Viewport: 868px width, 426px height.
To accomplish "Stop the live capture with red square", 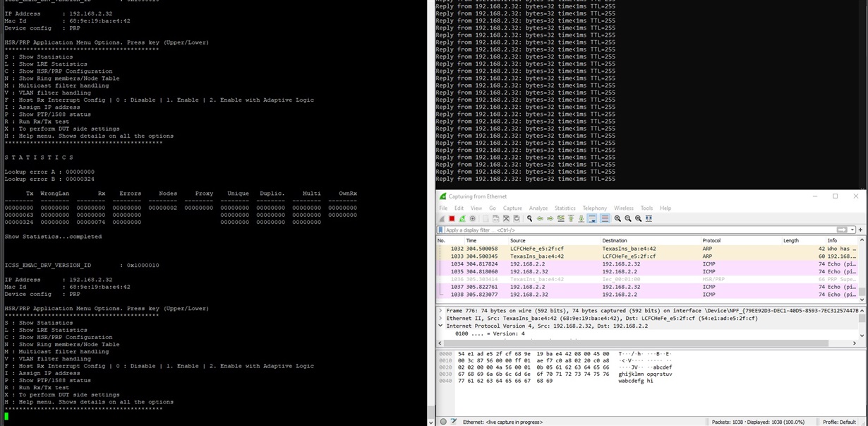I will coord(452,219).
